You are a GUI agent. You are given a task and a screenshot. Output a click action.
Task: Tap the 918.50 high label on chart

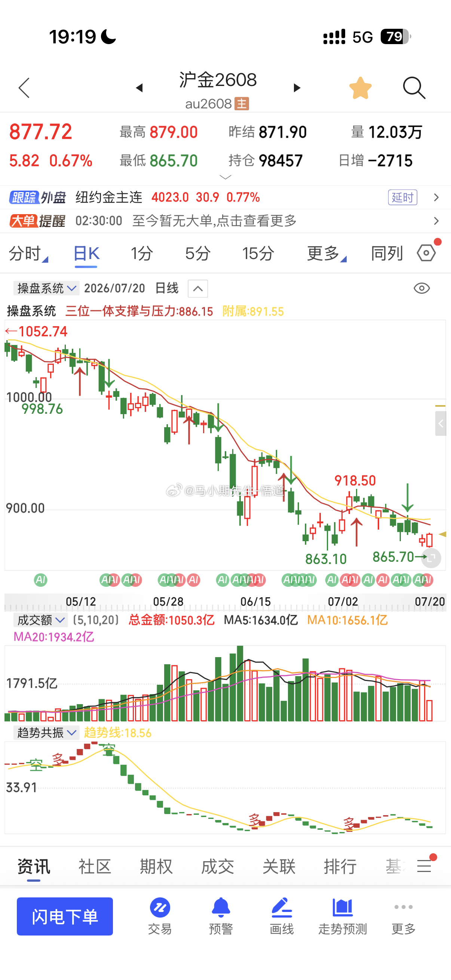tap(355, 481)
